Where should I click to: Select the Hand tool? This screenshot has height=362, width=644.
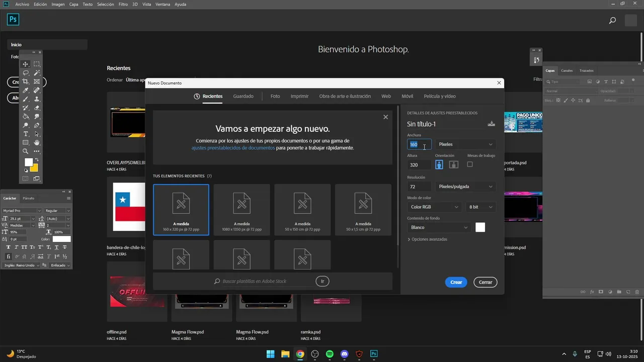(x=37, y=143)
